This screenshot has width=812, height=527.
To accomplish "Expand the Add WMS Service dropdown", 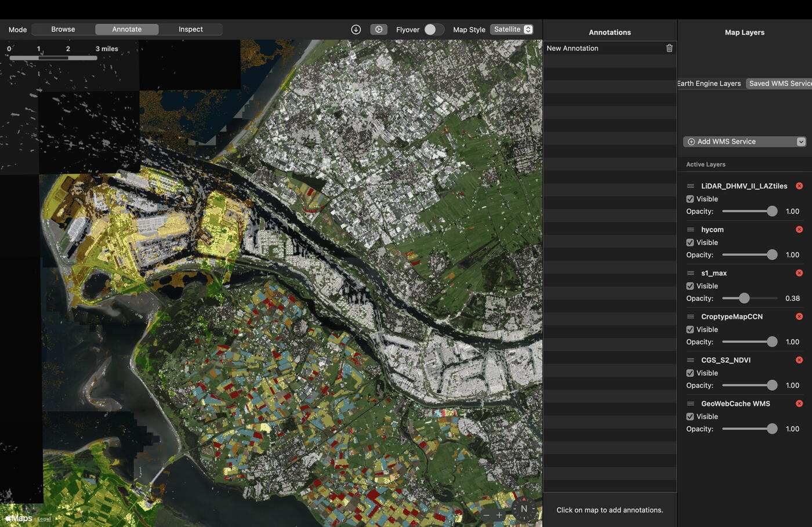I will coord(800,142).
